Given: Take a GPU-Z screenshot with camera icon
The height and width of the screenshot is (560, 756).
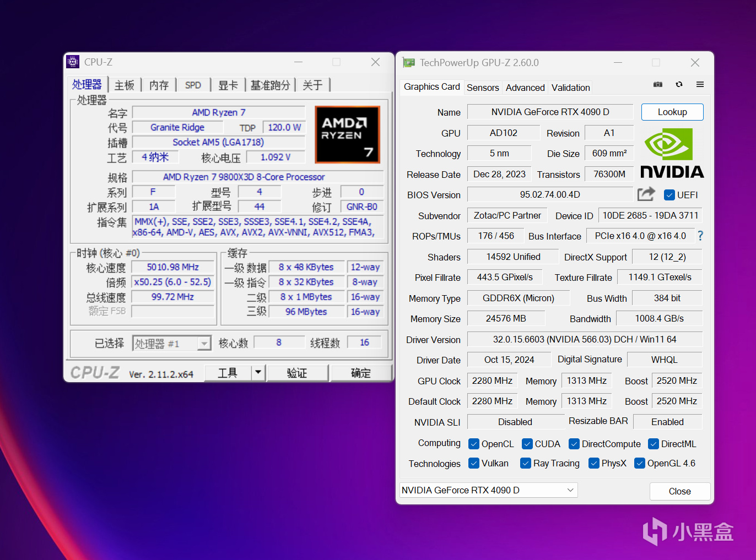Looking at the screenshot, I should coord(658,84).
